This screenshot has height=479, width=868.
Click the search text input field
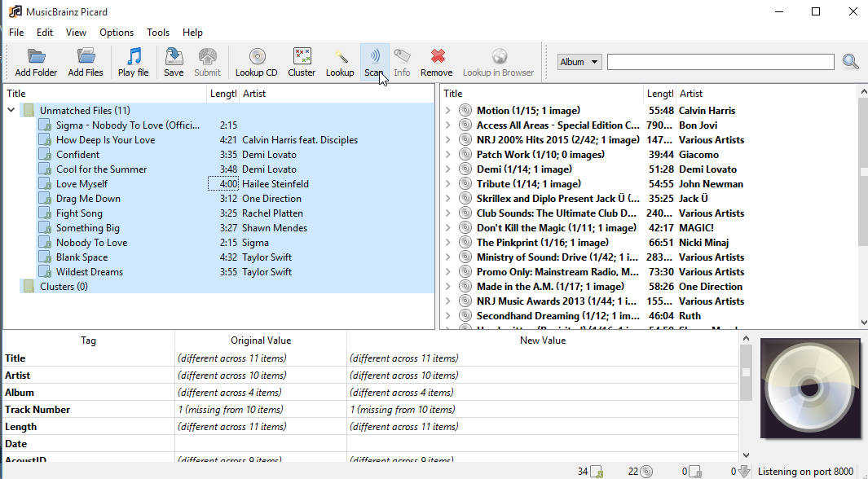point(720,62)
